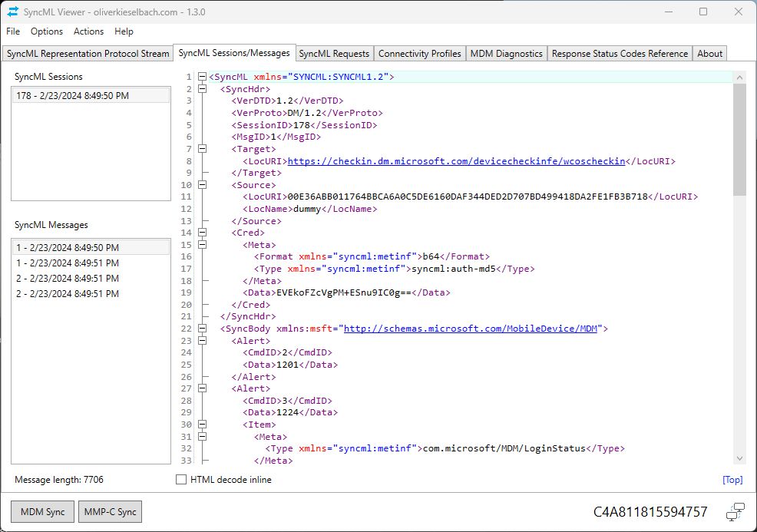Click the scrollbar down arrow
The image size is (757, 532).
(739, 457)
